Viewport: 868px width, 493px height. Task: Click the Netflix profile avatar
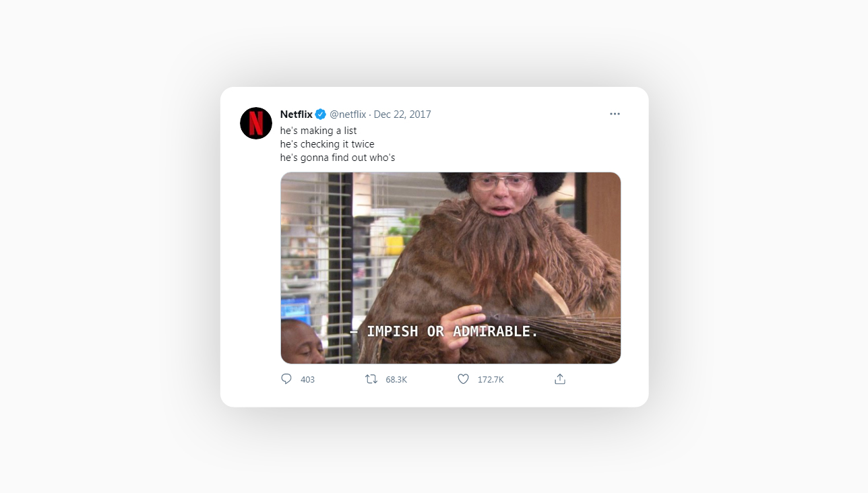coord(256,123)
